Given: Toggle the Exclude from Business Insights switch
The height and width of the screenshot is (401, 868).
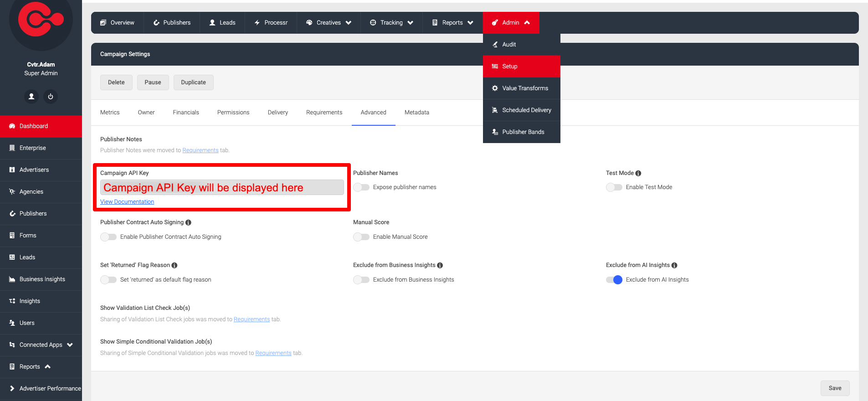Looking at the screenshot, I should tap(361, 280).
